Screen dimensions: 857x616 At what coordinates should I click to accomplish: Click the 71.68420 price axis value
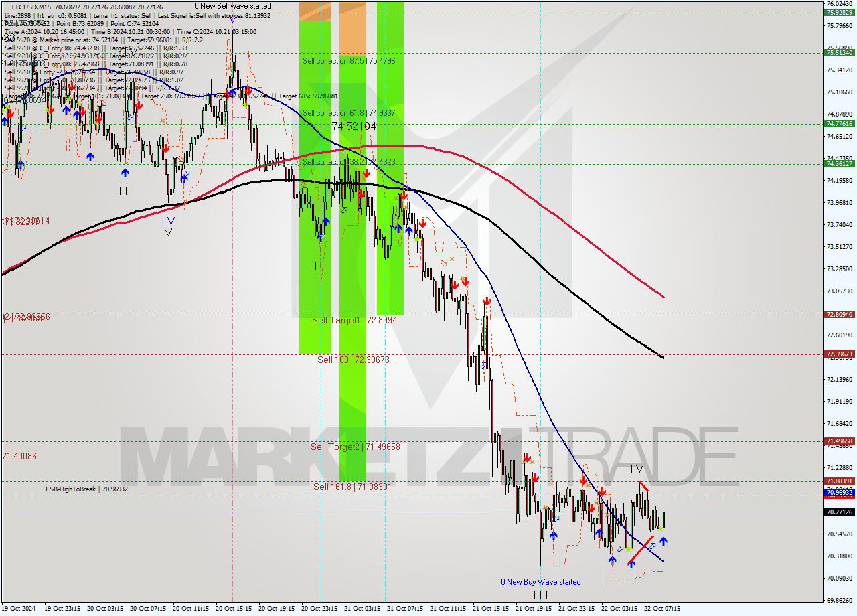coord(839,423)
